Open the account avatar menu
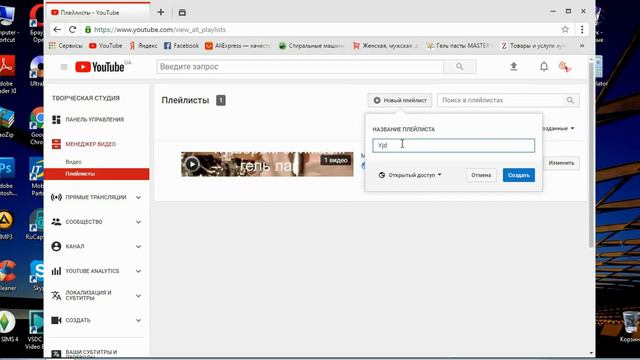The width and height of the screenshot is (640, 360). coord(565,67)
